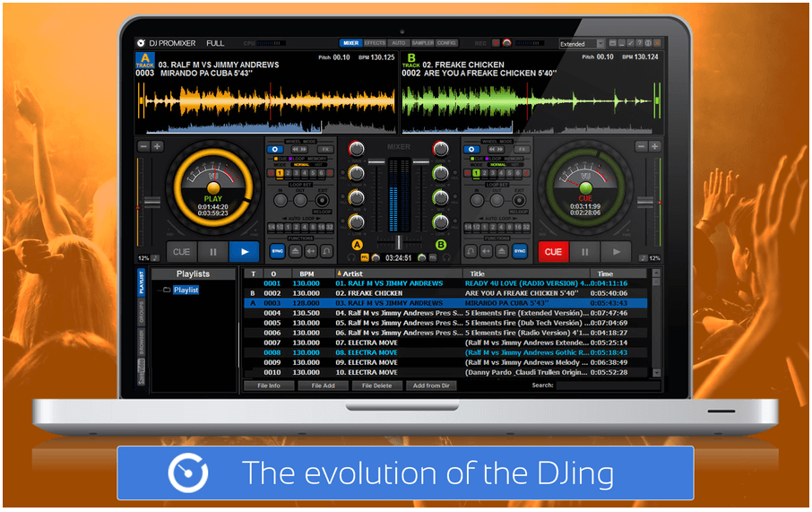
Task: Start playback on deck B
Action: pyautogui.click(x=617, y=252)
